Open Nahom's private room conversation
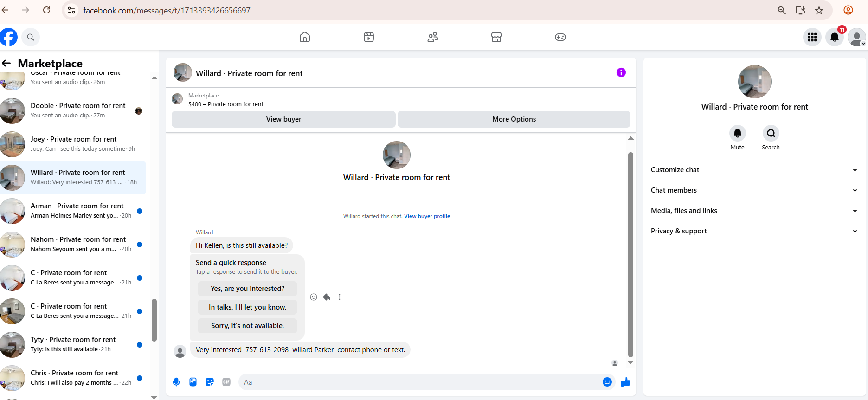This screenshot has width=868, height=400. pyautogui.click(x=73, y=245)
